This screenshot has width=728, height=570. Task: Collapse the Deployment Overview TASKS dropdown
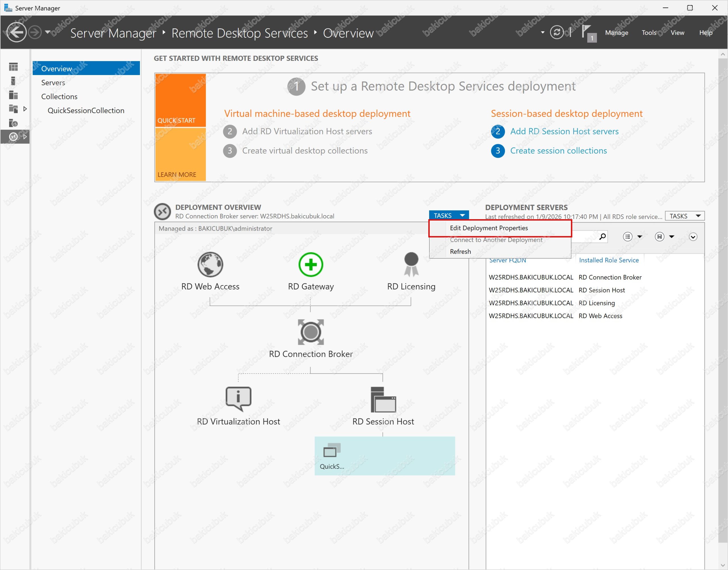pos(448,215)
